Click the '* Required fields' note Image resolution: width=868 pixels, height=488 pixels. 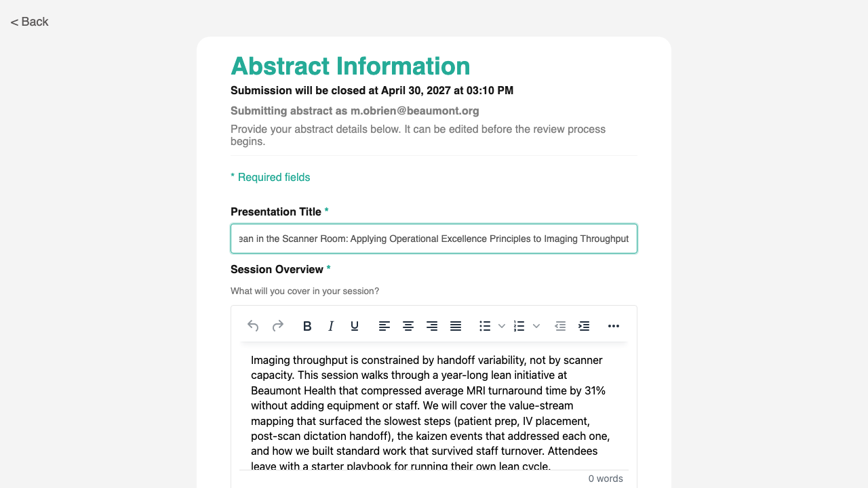click(271, 177)
